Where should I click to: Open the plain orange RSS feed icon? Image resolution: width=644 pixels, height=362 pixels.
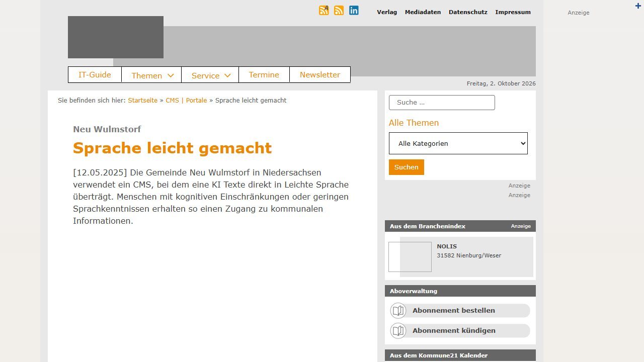coord(339,10)
